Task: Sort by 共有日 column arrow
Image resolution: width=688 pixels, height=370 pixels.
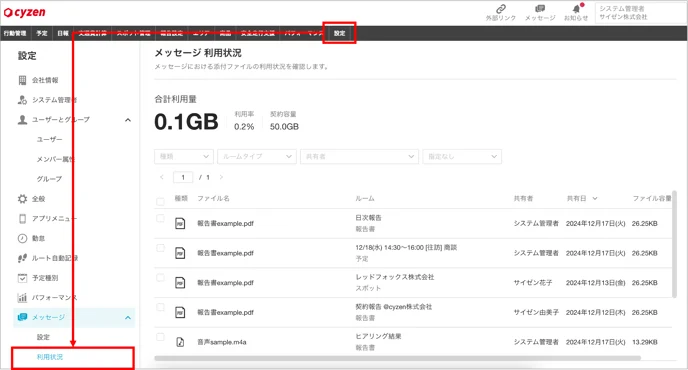Action: coord(595,198)
